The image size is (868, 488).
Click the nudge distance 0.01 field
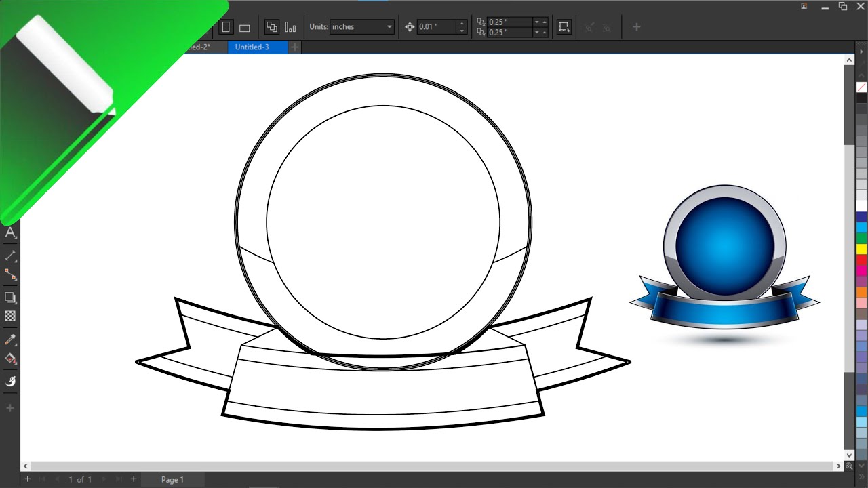437,27
